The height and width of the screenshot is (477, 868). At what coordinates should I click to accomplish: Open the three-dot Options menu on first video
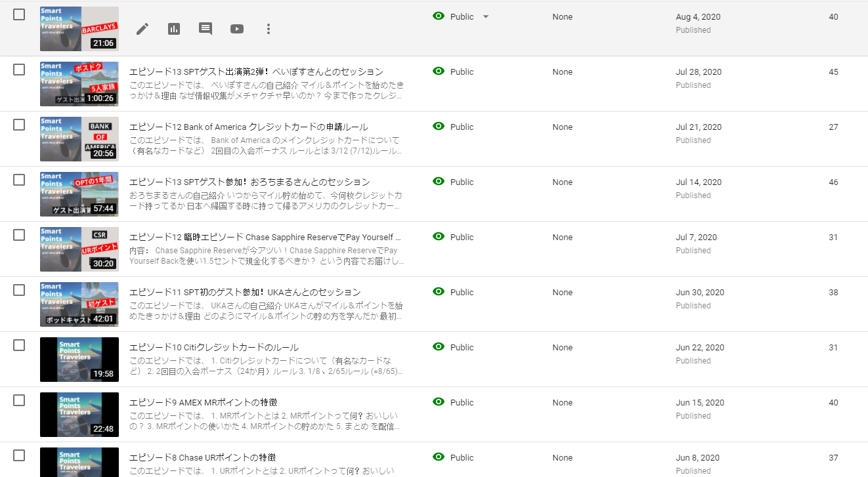(268, 29)
